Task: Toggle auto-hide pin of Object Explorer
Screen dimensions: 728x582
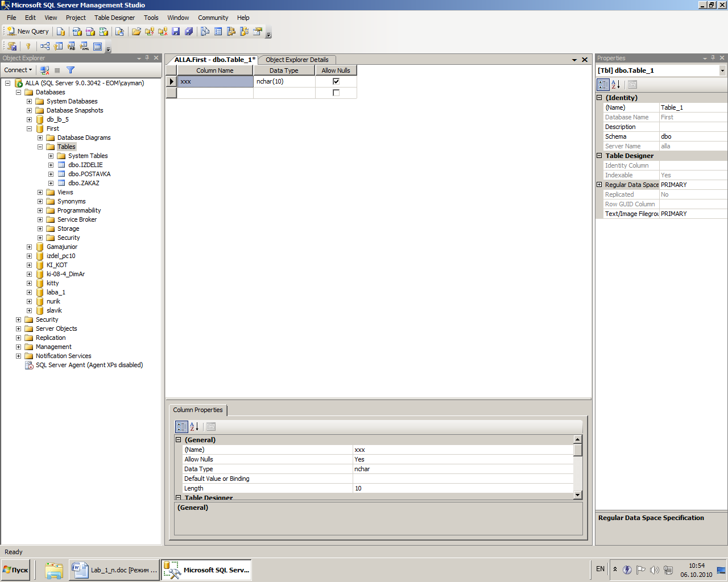Action: point(147,58)
